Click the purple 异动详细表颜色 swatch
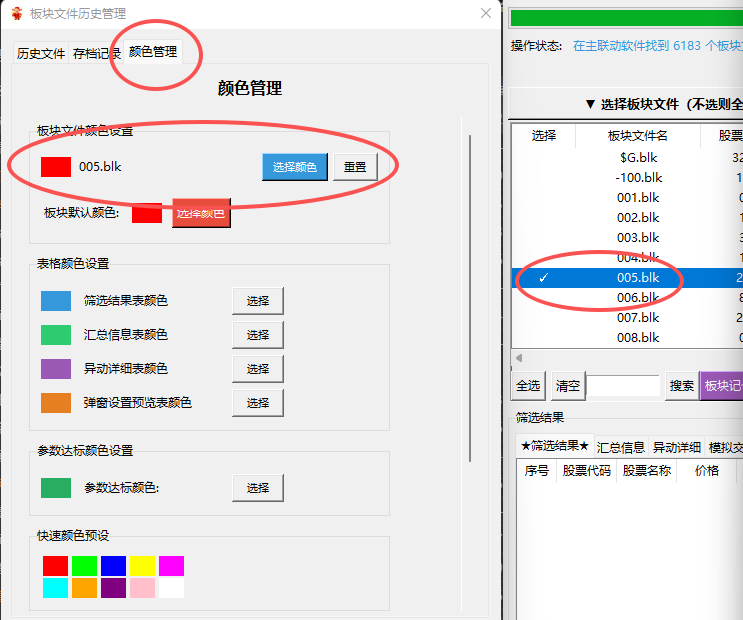Screen dimensions: 743x620 tap(56, 369)
